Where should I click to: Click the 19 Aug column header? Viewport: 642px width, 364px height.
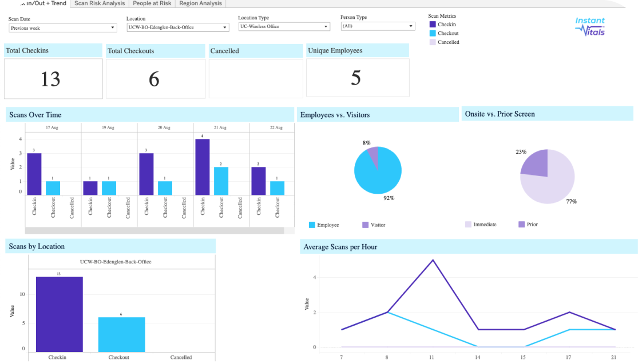[108, 127]
